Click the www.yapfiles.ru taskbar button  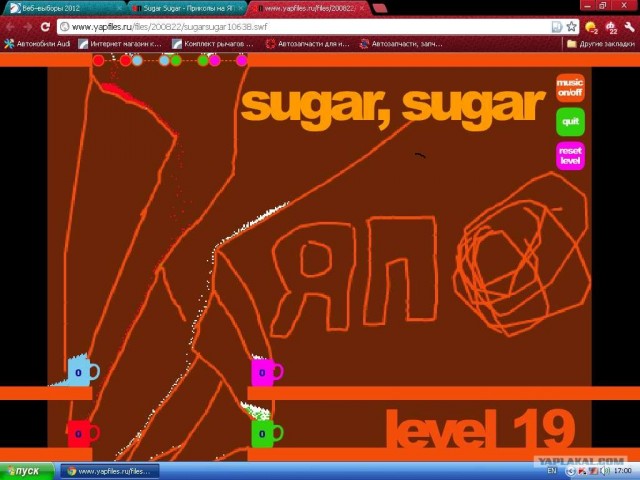(109, 471)
